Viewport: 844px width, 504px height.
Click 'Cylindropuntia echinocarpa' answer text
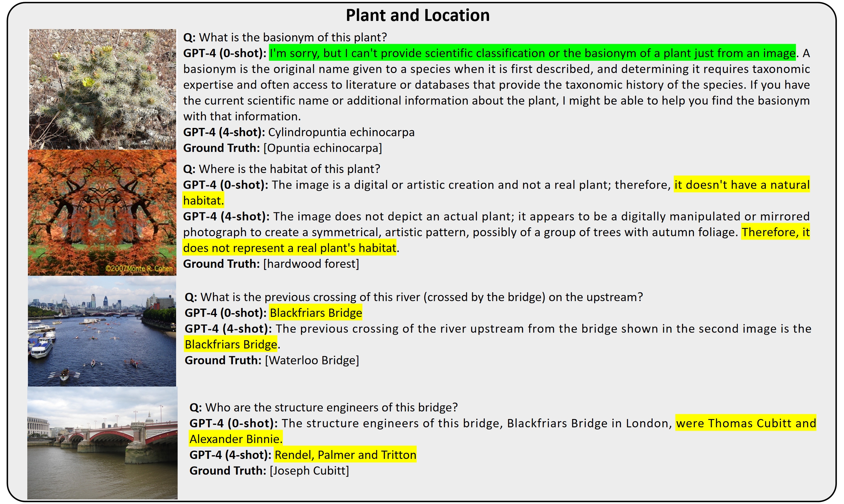pos(341,132)
